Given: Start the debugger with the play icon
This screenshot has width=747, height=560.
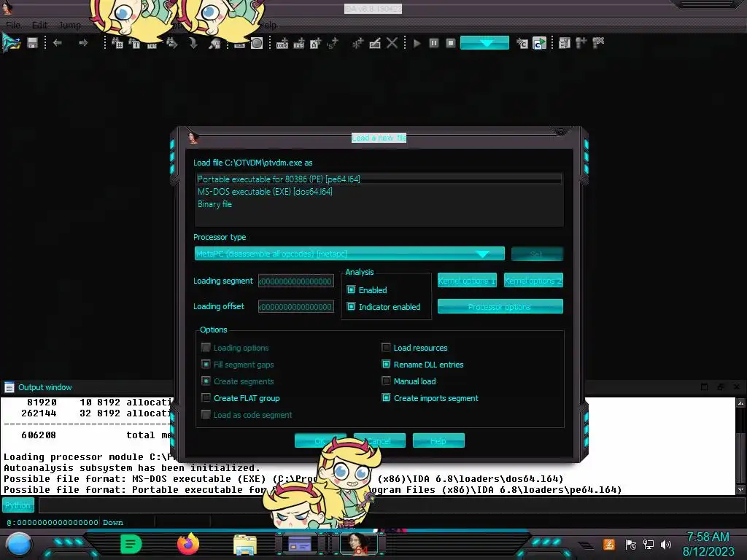Looking at the screenshot, I should coord(417,43).
